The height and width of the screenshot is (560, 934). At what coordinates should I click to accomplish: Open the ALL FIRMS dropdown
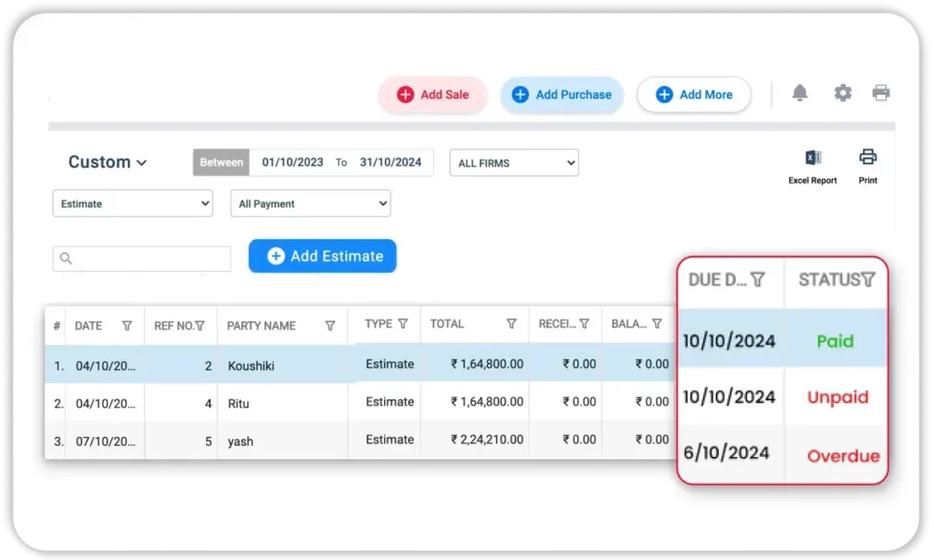[x=514, y=163]
